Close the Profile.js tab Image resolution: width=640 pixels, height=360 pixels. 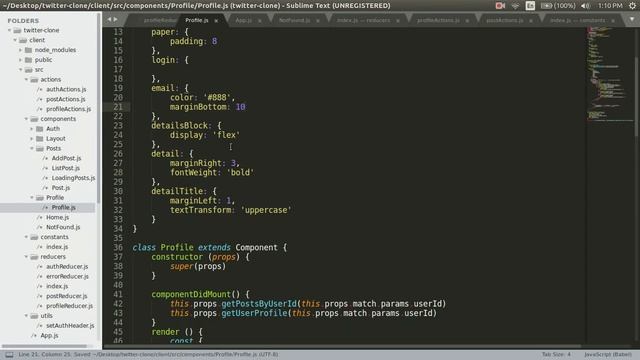[216, 20]
